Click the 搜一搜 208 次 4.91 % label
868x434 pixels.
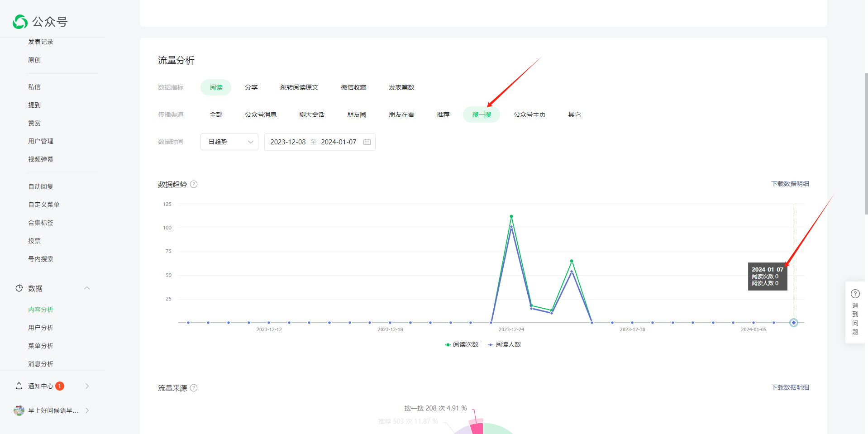click(435, 408)
